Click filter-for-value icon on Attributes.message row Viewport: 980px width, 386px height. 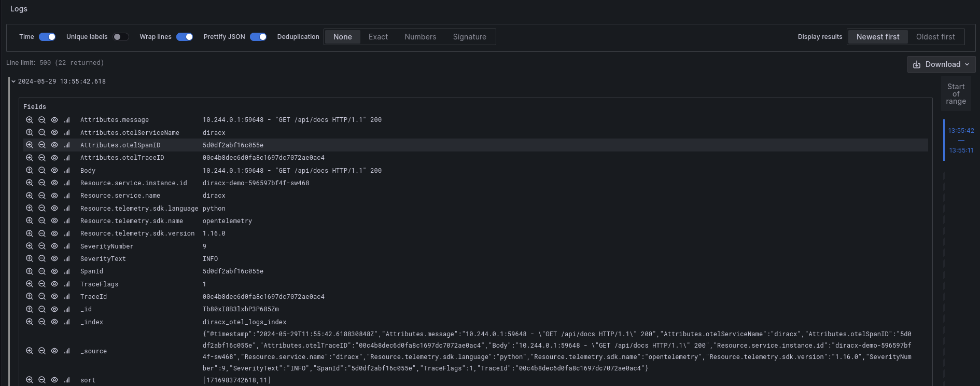point(30,120)
